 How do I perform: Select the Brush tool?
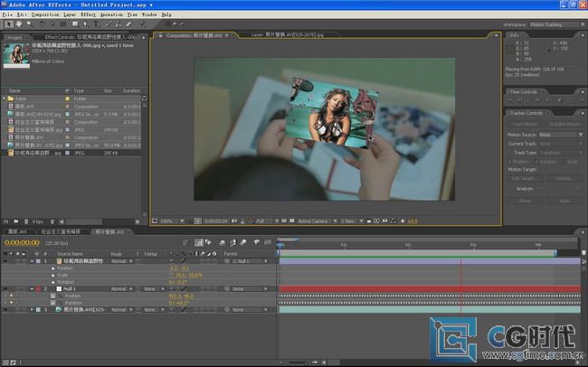[x=109, y=24]
